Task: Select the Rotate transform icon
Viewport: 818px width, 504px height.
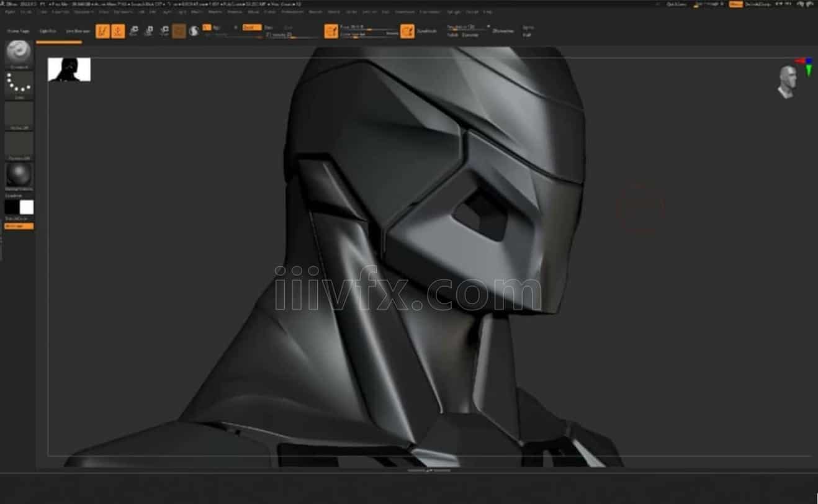Action: (164, 30)
